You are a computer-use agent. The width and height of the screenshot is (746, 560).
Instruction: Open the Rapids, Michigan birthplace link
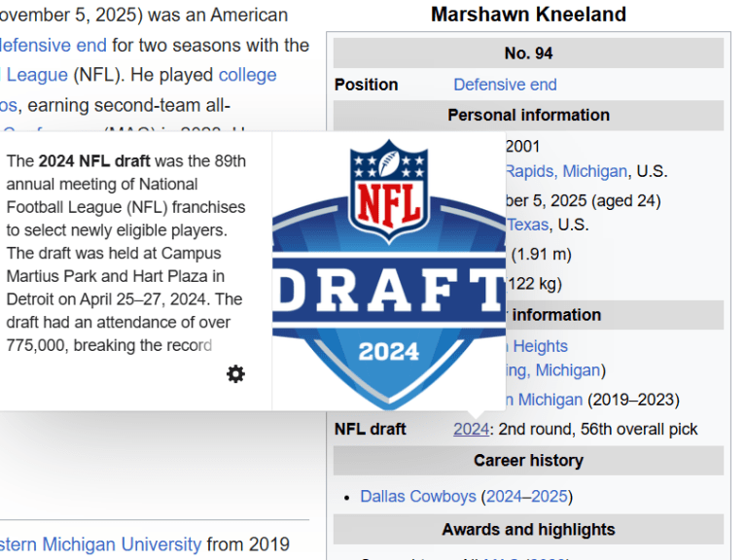566,171
